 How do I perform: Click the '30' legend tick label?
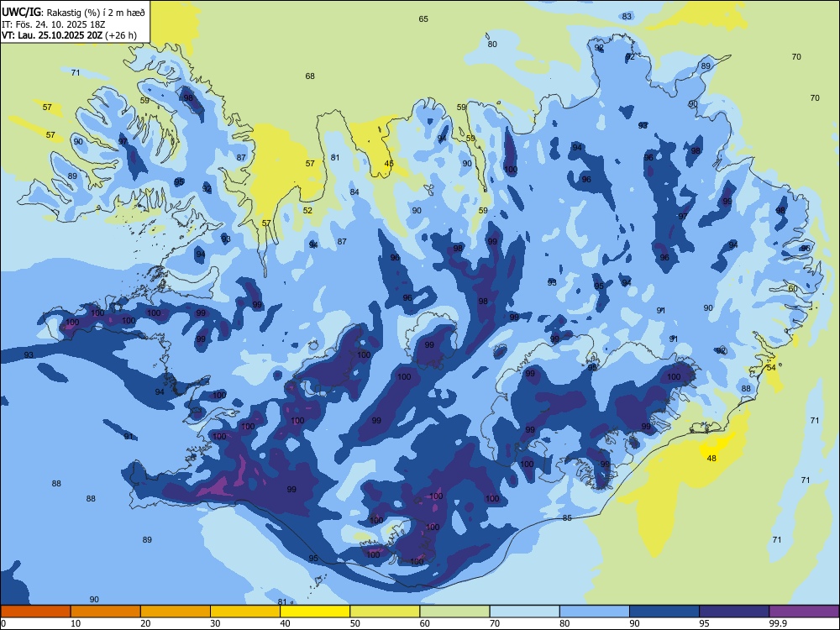pyautogui.click(x=215, y=623)
